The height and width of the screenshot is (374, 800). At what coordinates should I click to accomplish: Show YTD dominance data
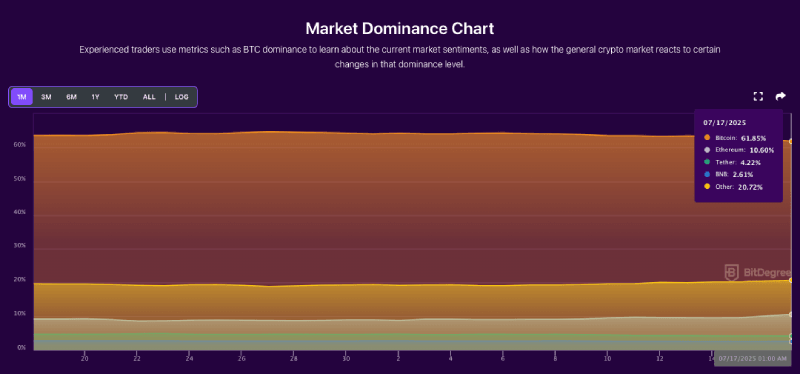[121, 97]
